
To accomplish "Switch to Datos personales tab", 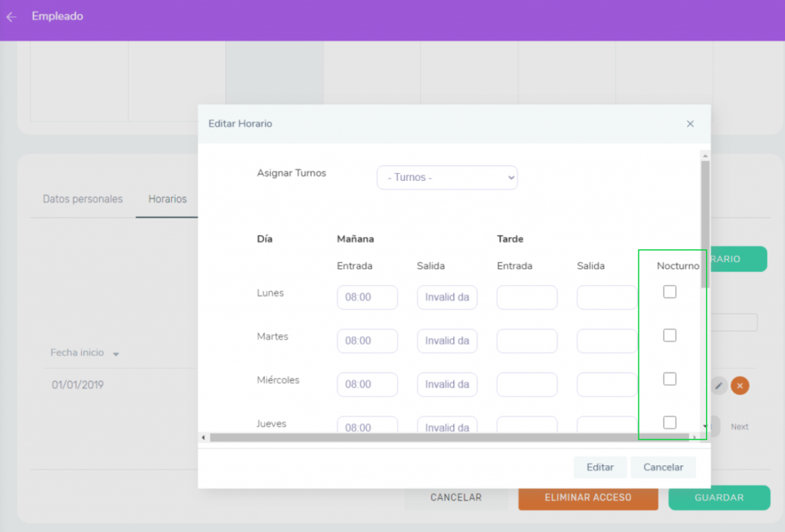I will pos(83,199).
